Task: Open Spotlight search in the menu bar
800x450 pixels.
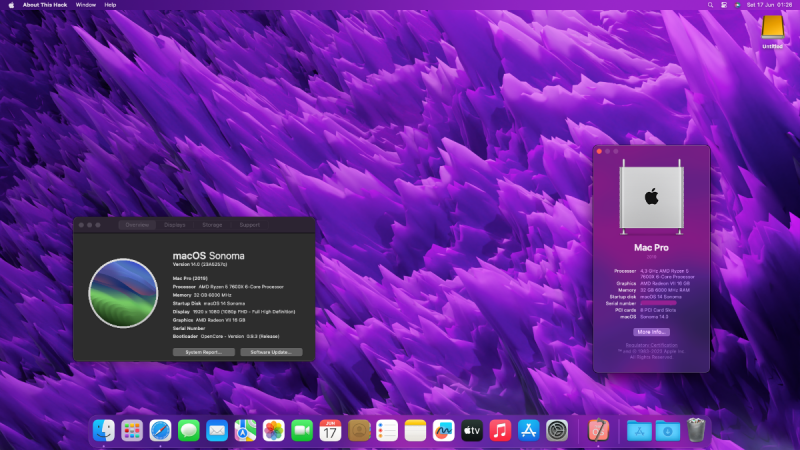Action: tap(710, 5)
